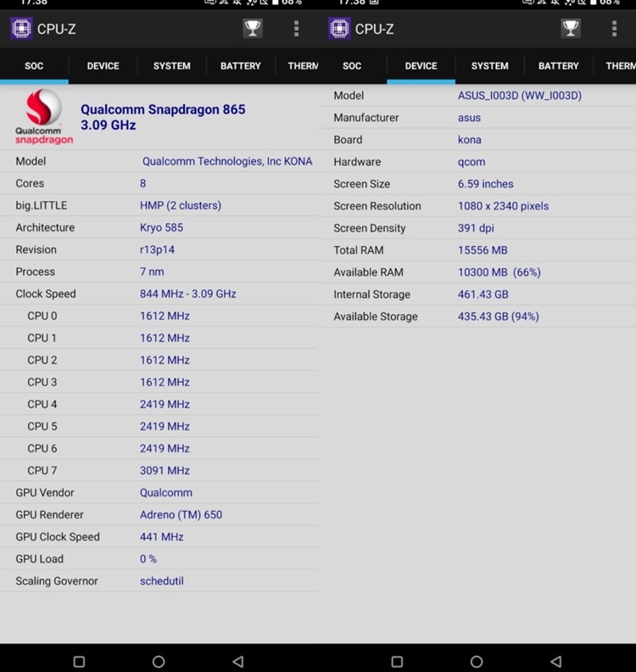Viewport: 636px width, 672px height.
Task: Tap the Hardware value qcom
Action: (471, 162)
